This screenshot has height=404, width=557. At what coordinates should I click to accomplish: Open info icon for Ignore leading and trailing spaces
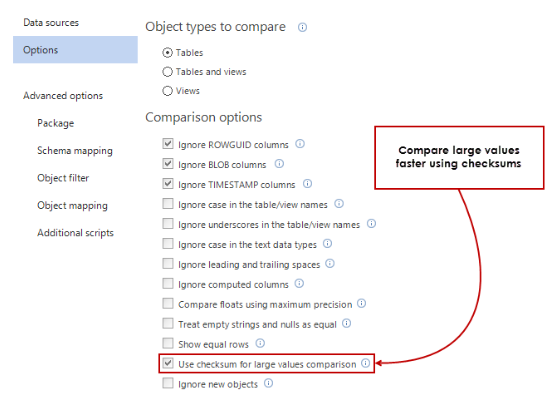coord(330,264)
